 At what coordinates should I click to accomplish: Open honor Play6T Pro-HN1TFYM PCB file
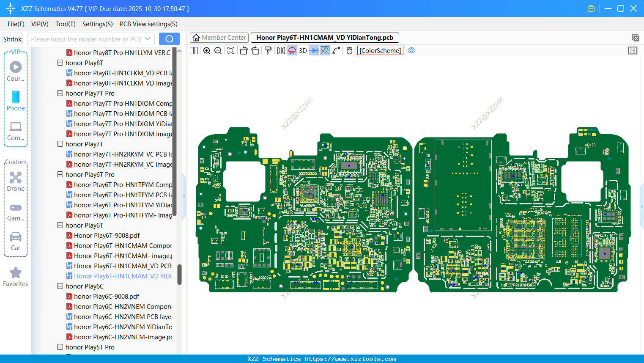click(119, 195)
